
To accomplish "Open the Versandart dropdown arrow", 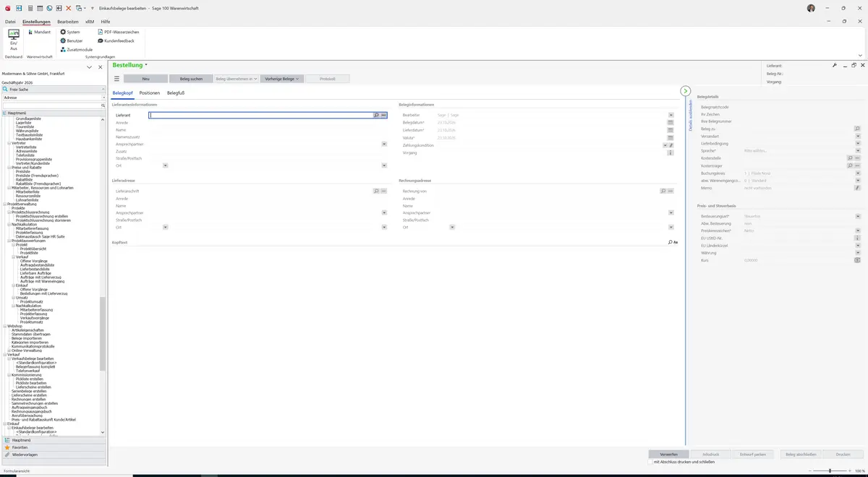I will 858,136.
